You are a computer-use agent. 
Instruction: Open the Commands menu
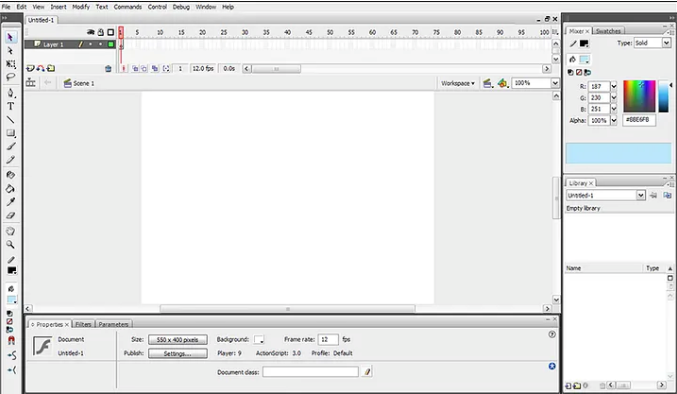128,7
